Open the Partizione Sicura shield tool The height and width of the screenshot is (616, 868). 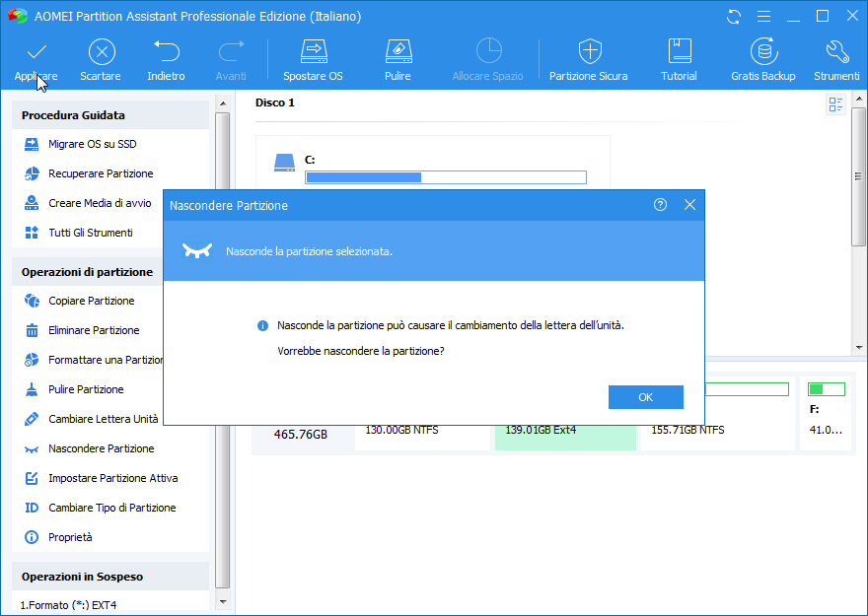(x=589, y=51)
